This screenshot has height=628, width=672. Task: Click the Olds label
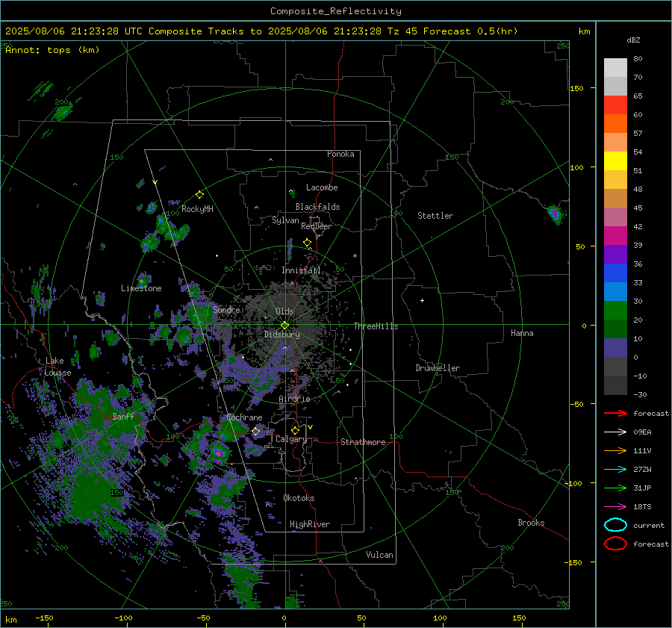284,311
